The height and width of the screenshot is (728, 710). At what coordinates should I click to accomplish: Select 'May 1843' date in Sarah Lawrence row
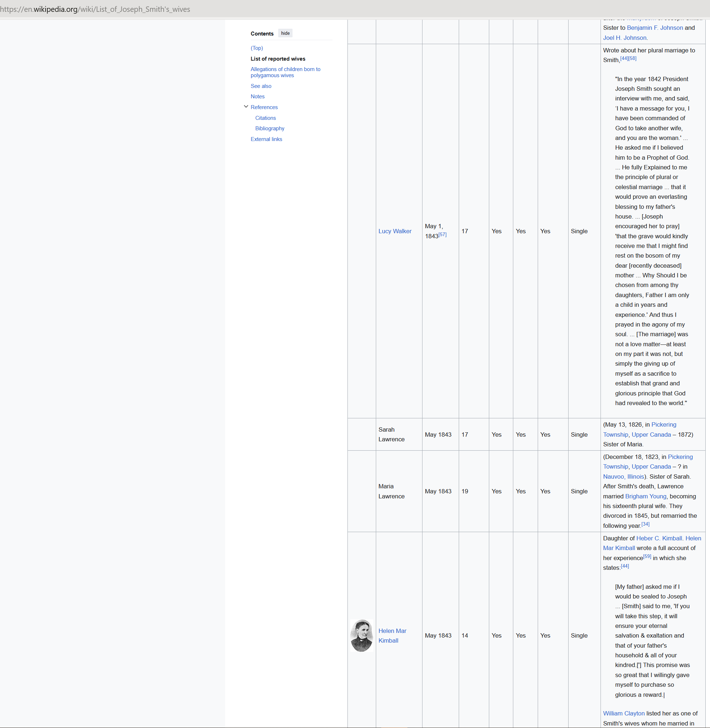point(438,435)
